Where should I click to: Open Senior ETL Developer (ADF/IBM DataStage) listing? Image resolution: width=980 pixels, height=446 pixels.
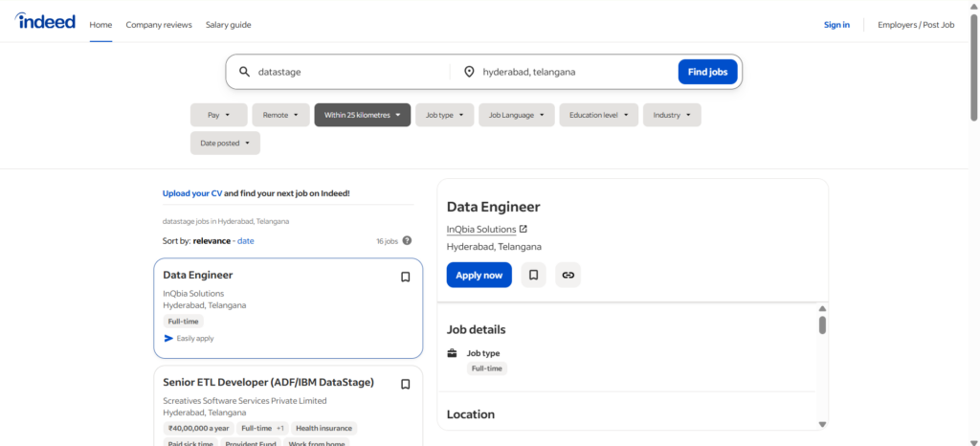point(268,382)
